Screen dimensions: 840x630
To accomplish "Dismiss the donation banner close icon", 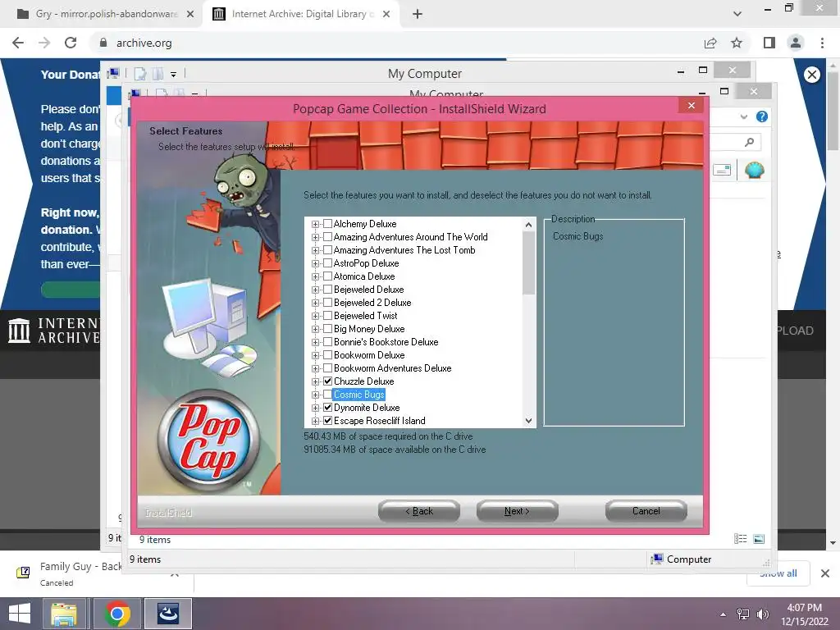I will click(812, 75).
